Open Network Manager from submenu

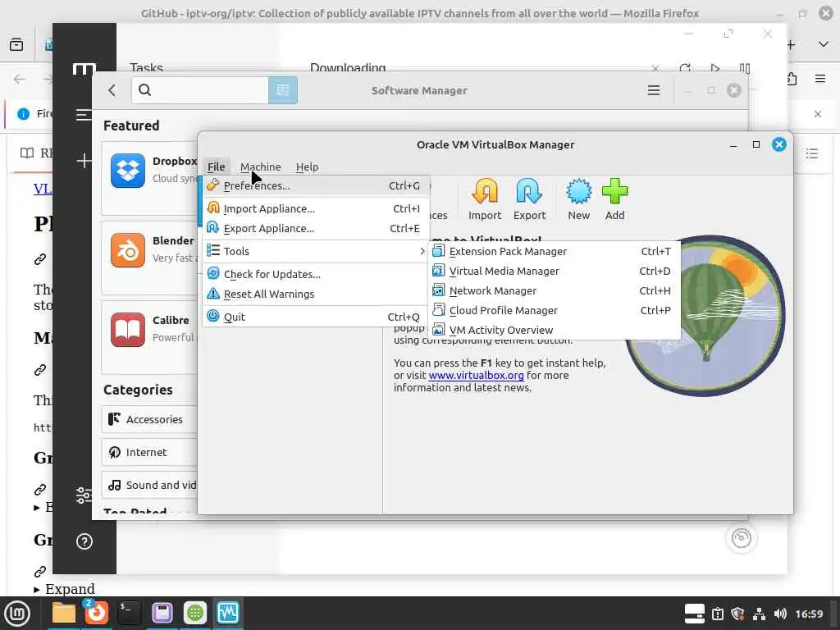click(555, 291)
